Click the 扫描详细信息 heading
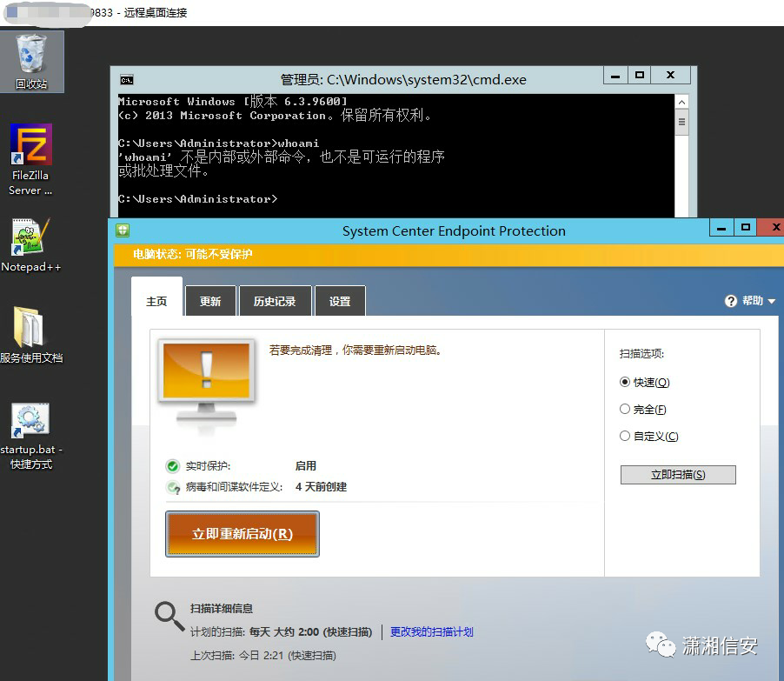This screenshot has width=784, height=681. point(222,609)
